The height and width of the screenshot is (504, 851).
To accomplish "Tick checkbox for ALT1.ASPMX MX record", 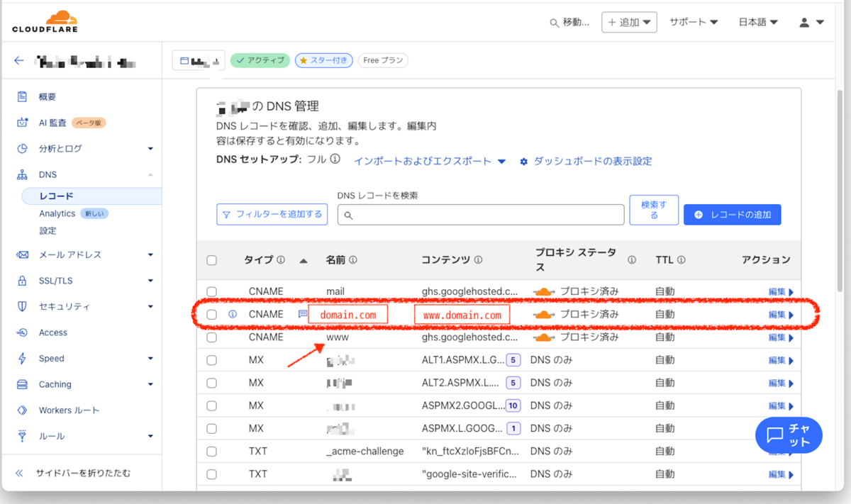I will (x=211, y=360).
